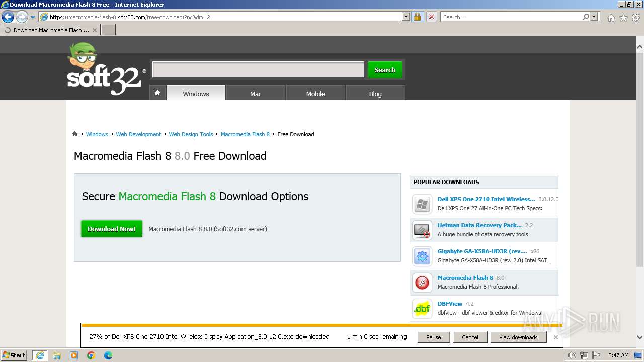Viewport: 644px width, 362px height.
Task: Open the Windows Start menu
Action: pyautogui.click(x=14, y=355)
